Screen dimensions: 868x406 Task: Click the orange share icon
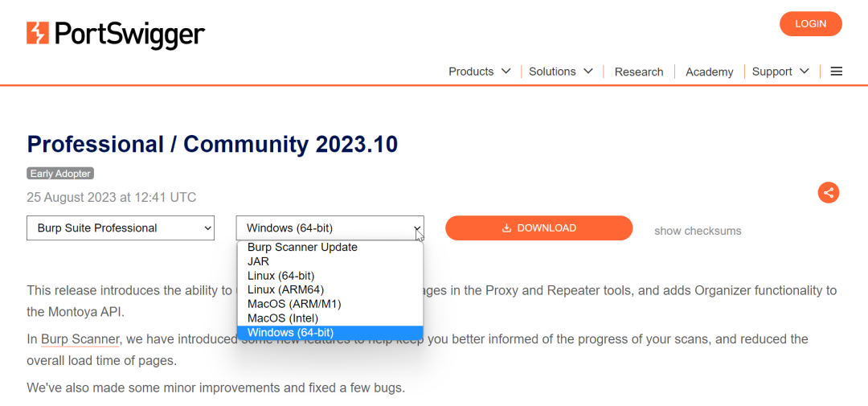[828, 193]
